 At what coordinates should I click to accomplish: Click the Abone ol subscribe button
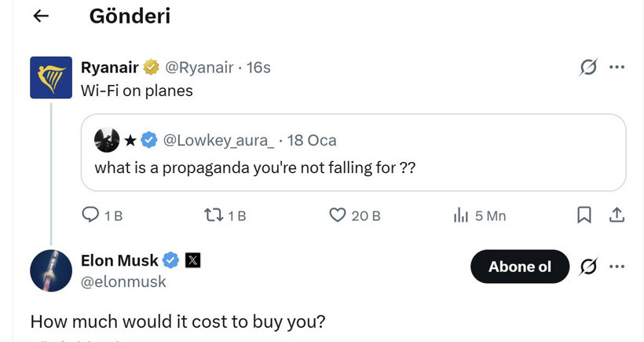click(520, 267)
